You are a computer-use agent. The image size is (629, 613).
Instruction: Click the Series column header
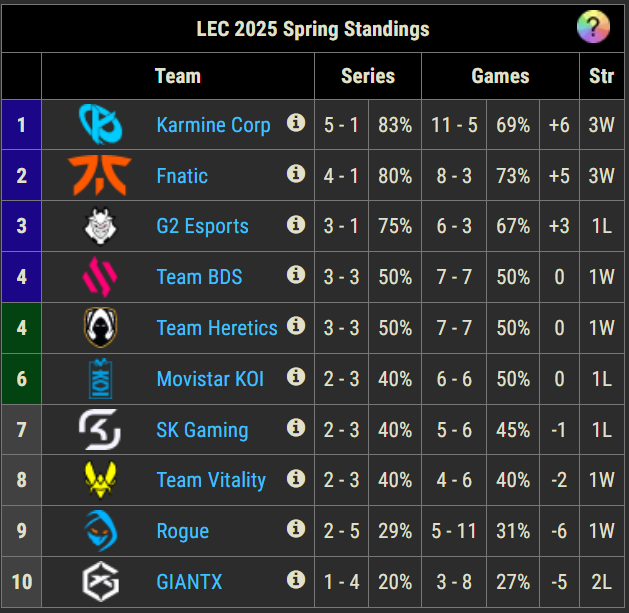[367, 76]
